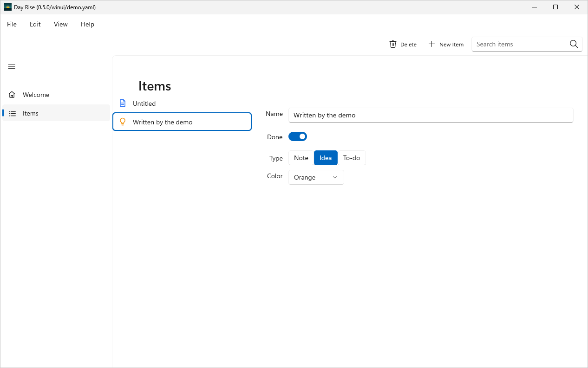Maximize the Day Rise window
The width and height of the screenshot is (588, 368).
click(x=555, y=7)
